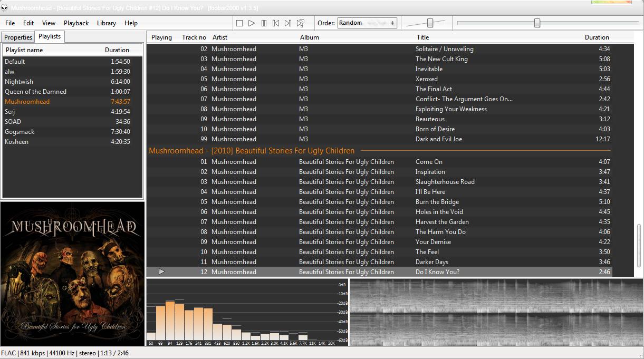This screenshot has height=359, width=644.
Task: Click the seek bar handle
Action: (x=537, y=23)
